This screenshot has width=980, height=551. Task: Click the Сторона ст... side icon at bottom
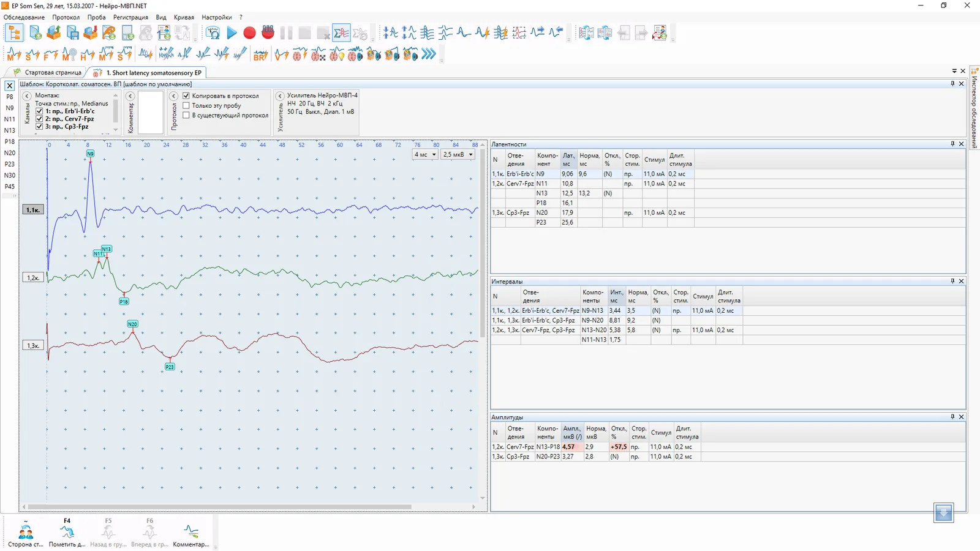tap(26, 533)
